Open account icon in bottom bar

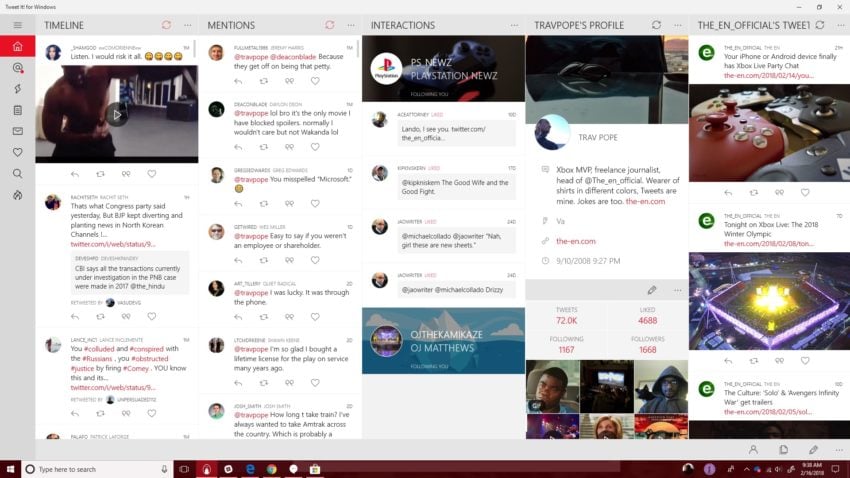[754, 450]
